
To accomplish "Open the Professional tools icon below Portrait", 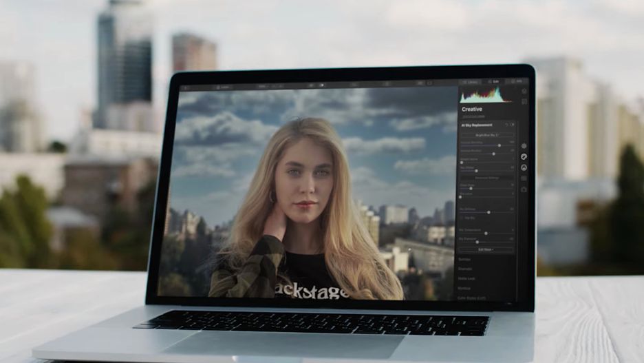I will coord(524,178).
